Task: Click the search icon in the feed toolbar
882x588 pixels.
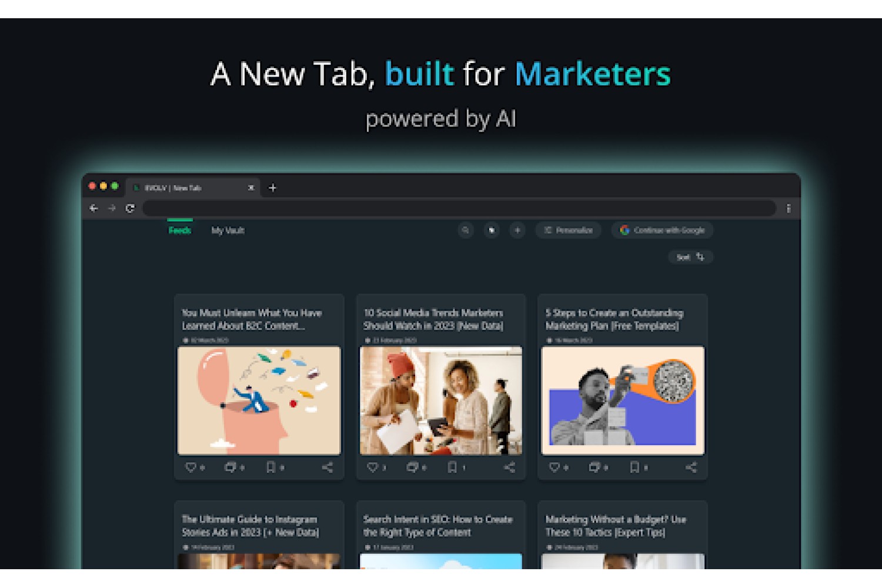Action: click(465, 230)
